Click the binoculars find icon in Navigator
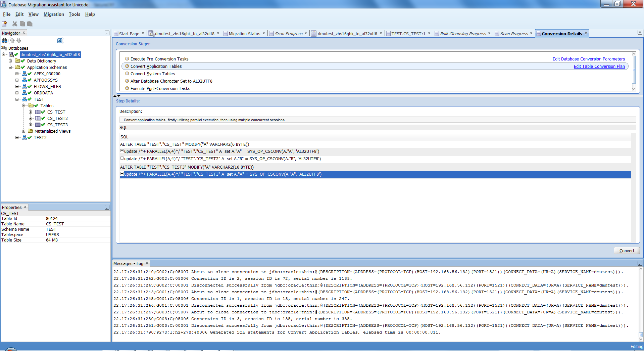 tap(5, 41)
